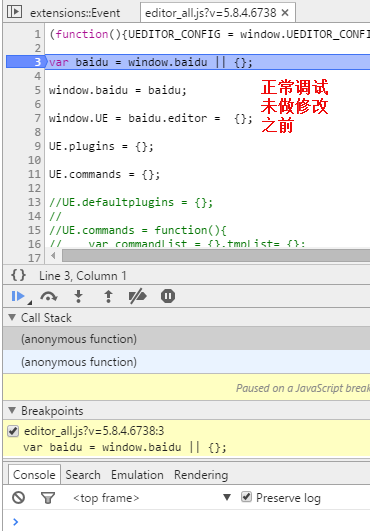Step out of current function

click(x=108, y=296)
